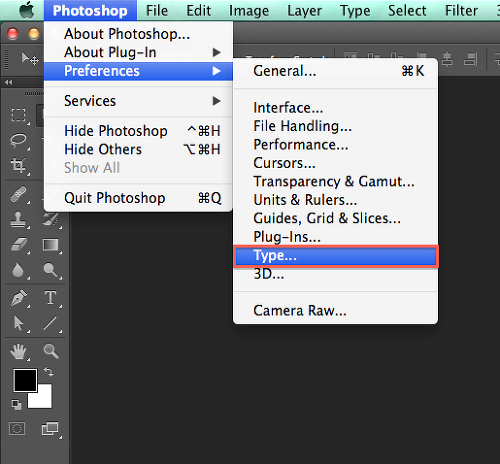Open Transparency & Gamut... preferences
This screenshot has width=500, height=464.
(336, 182)
